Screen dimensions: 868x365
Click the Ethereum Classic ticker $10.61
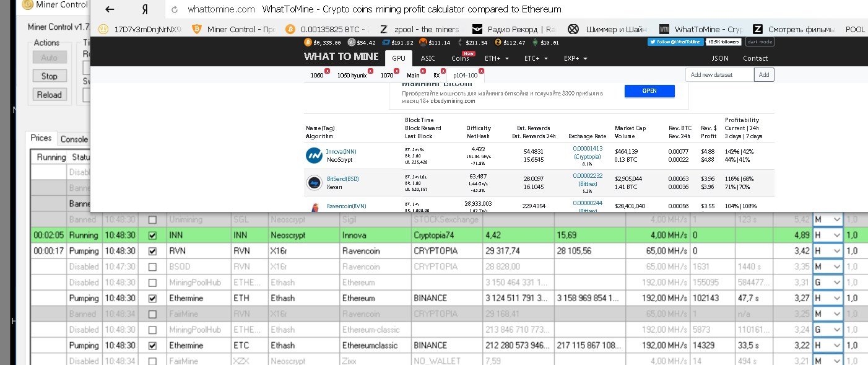pos(546,43)
